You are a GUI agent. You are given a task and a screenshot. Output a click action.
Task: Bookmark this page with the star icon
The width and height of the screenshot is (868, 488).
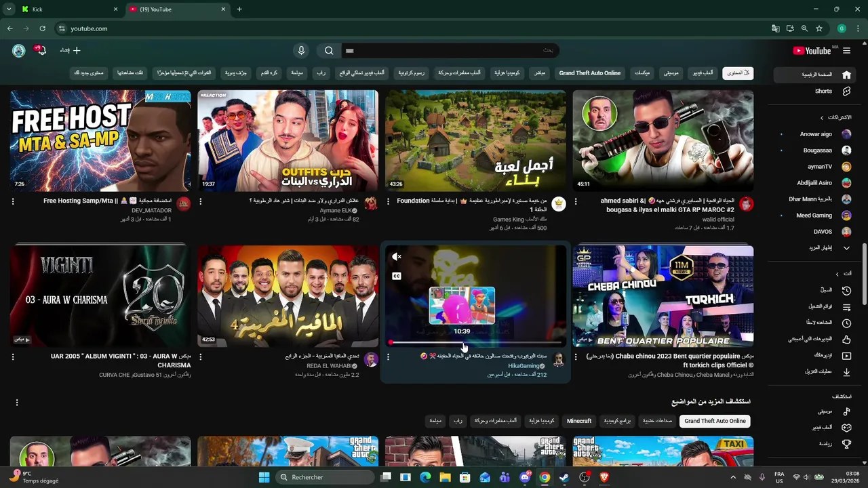(819, 28)
